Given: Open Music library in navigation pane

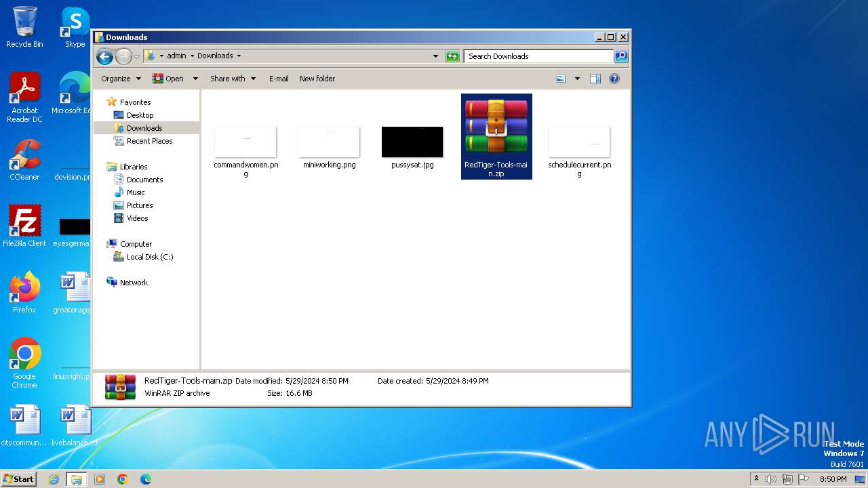Looking at the screenshot, I should coord(136,192).
